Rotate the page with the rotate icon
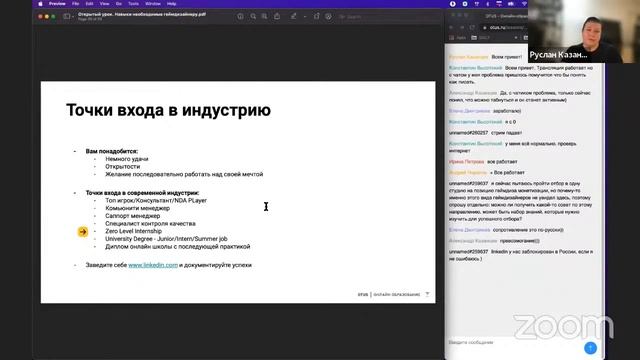640x360 pixels. click(316, 16)
